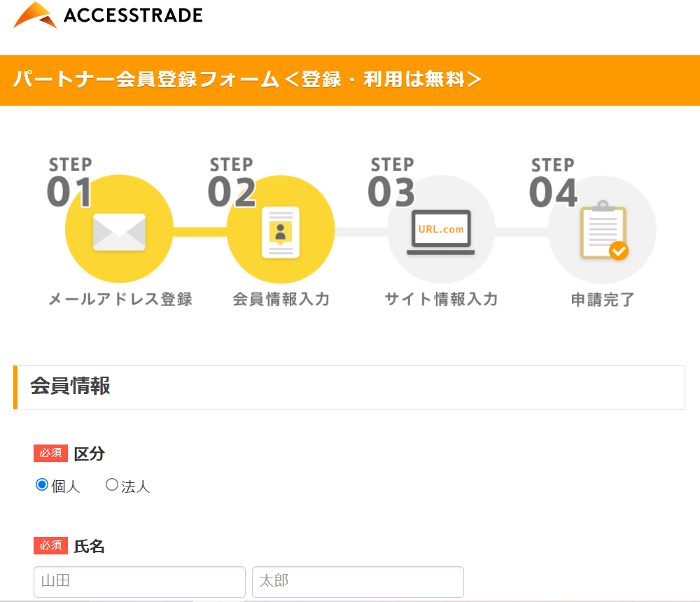Screen dimensions: 700x602
Task: Click the clipboard checkmark icon in Step 04
Action: (604, 230)
